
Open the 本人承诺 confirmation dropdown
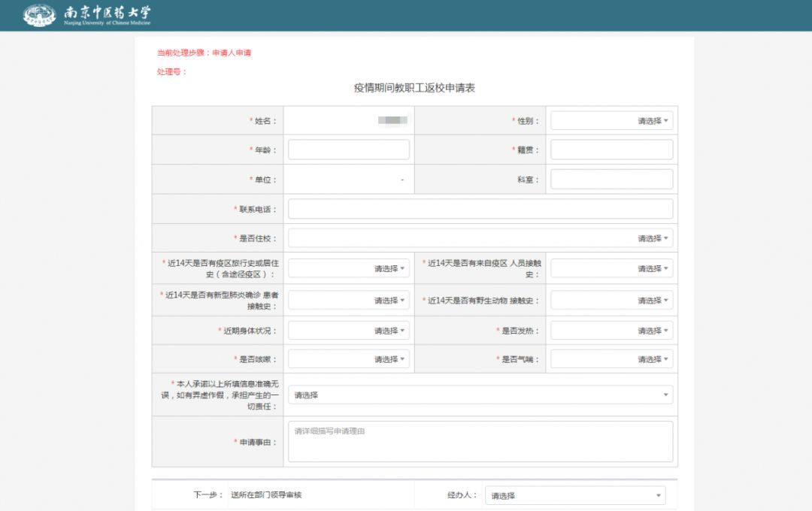pyautogui.click(x=480, y=395)
